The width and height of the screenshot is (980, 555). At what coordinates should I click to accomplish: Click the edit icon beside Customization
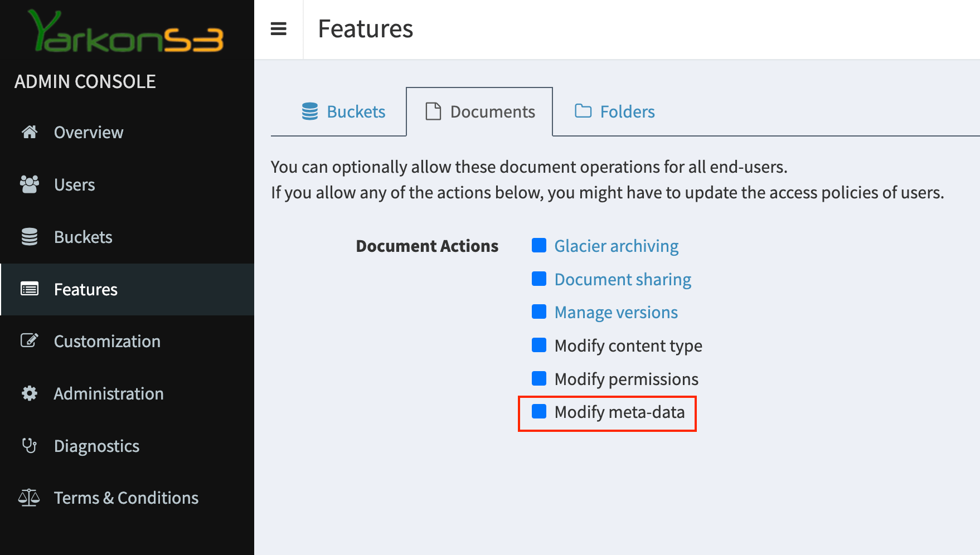click(30, 341)
